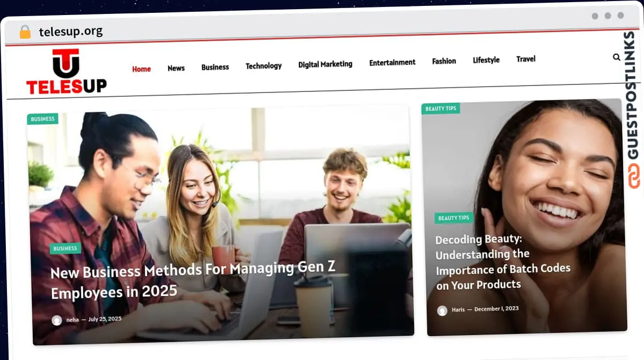Open Decoding Beauty batch codes article
The image size is (644, 360).
click(503, 262)
